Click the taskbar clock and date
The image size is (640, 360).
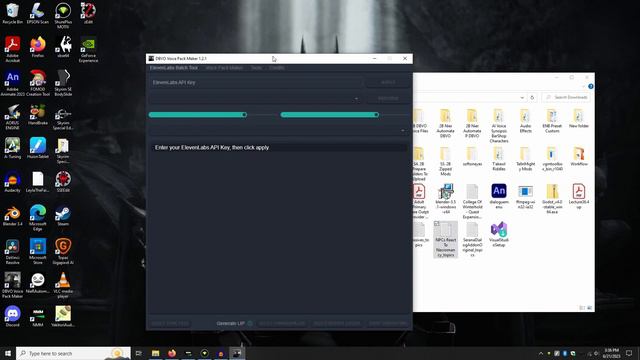pos(611,353)
